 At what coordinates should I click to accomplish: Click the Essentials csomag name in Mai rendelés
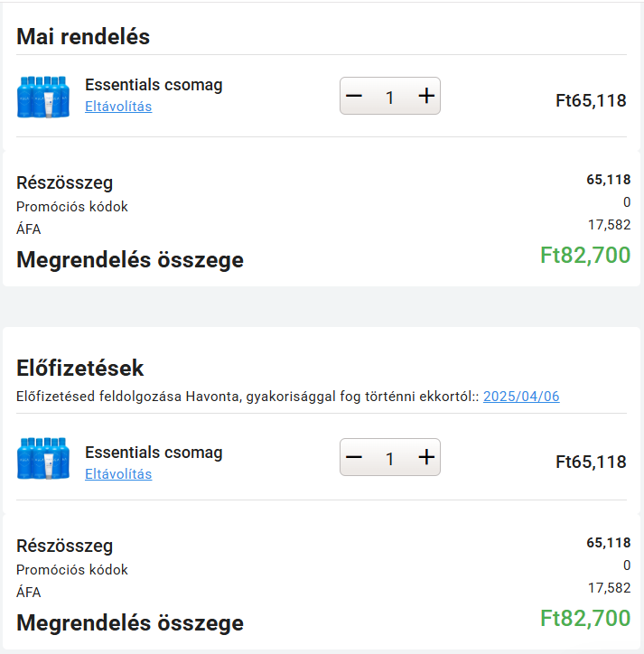(x=154, y=85)
